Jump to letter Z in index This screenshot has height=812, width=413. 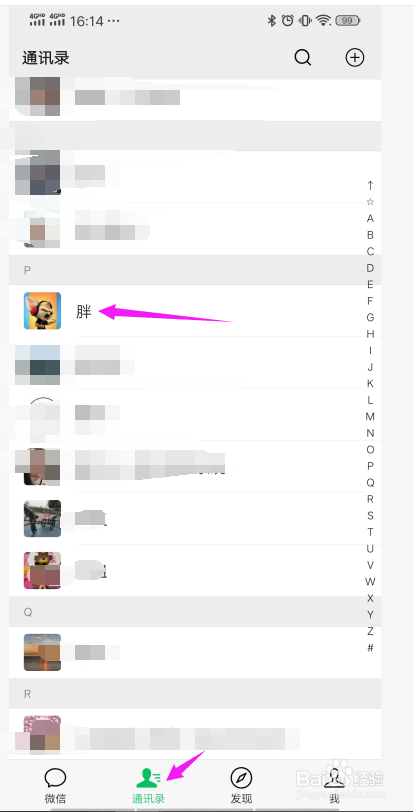(370, 631)
